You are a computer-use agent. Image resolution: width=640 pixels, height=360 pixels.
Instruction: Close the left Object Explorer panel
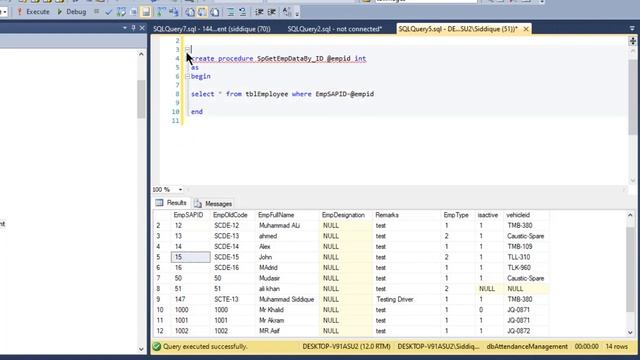pos(142,28)
